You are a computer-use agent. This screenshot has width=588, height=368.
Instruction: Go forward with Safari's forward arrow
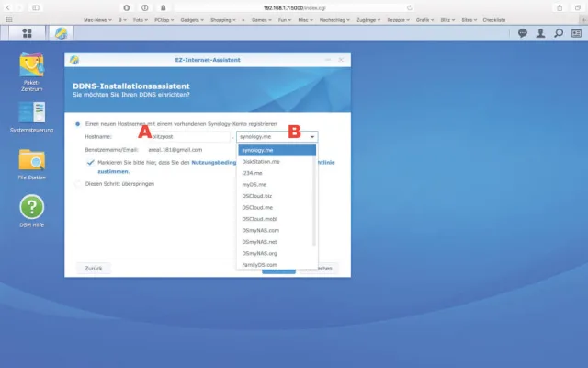click(19, 7)
